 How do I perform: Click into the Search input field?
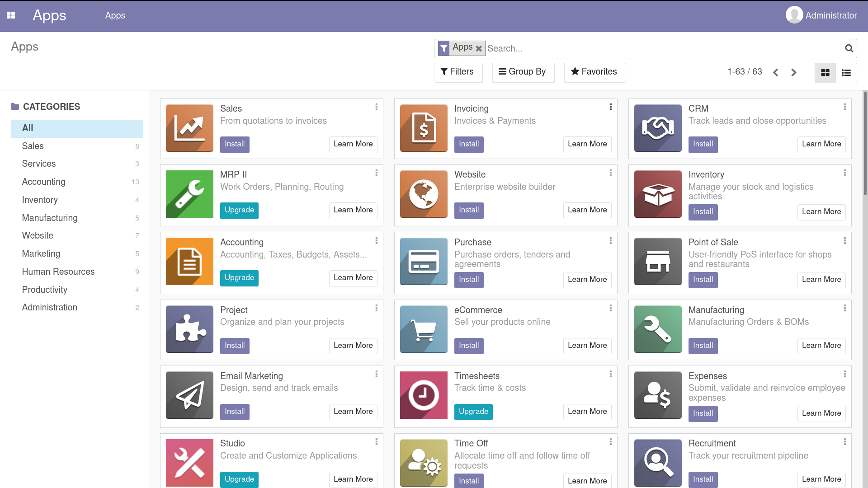point(660,48)
